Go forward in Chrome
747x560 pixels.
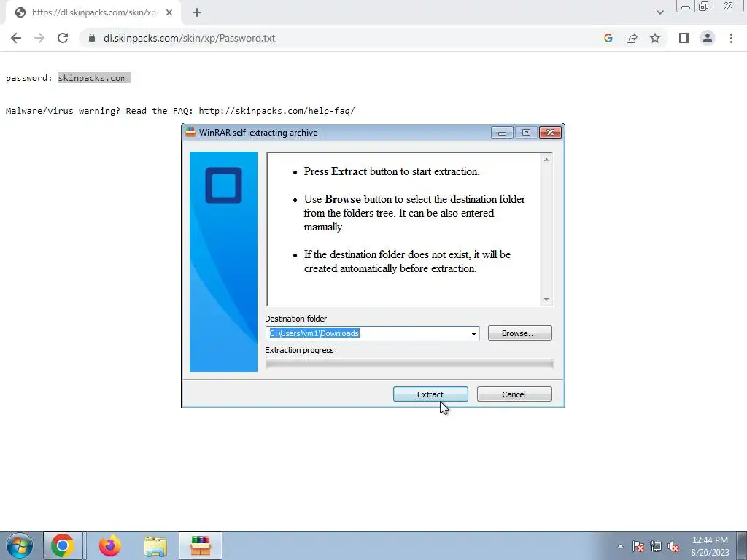pyautogui.click(x=39, y=38)
